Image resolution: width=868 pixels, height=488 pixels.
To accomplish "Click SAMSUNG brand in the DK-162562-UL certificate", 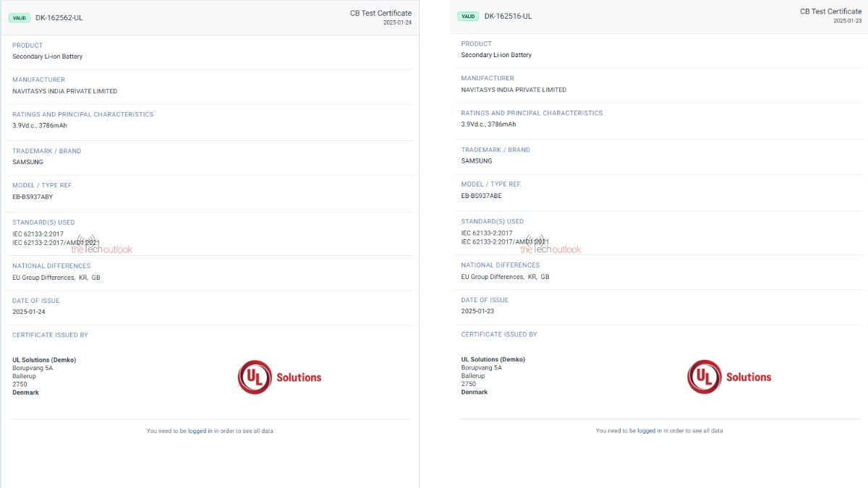I will click(x=28, y=162).
